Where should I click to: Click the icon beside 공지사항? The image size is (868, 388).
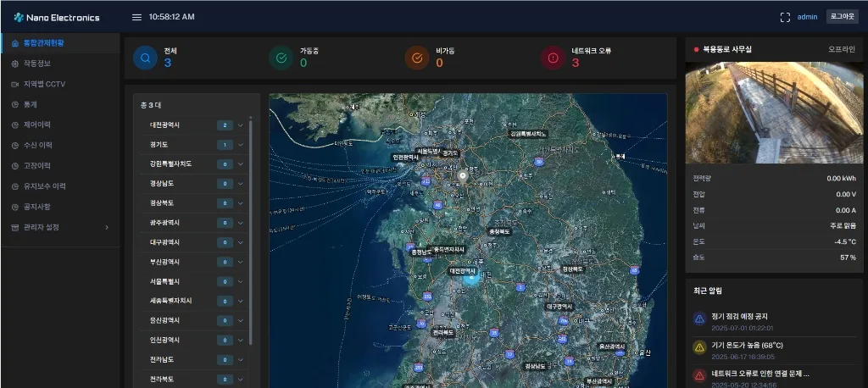tap(15, 207)
